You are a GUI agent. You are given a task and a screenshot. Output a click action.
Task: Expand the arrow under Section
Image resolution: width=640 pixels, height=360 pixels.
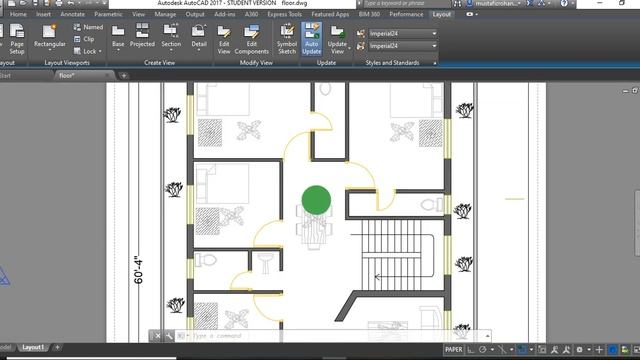(171, 50)
